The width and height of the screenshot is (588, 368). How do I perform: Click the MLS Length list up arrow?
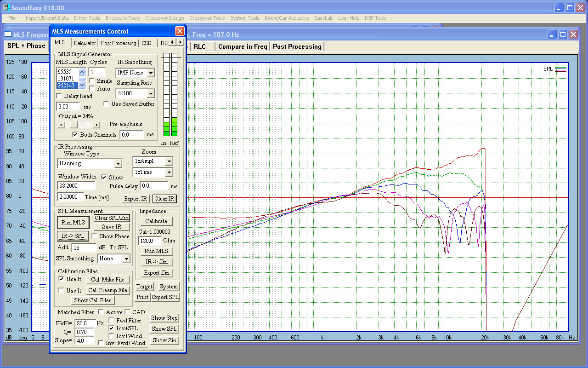[x=82, y=72]
